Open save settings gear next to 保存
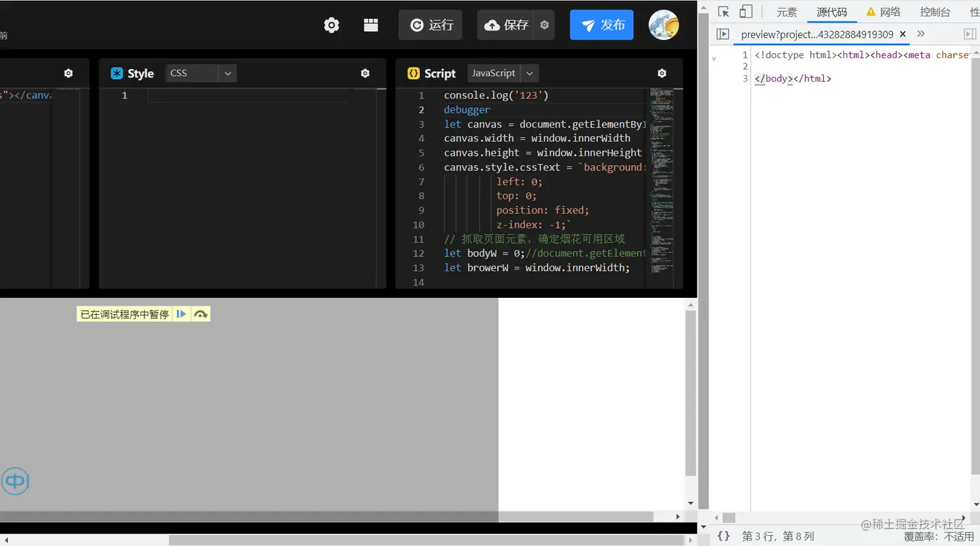The image size is (980, 546). click(x=544, y=25)
